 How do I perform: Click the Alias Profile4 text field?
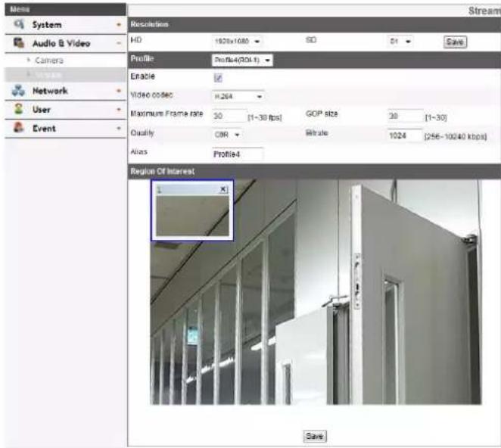pos(238,154)
